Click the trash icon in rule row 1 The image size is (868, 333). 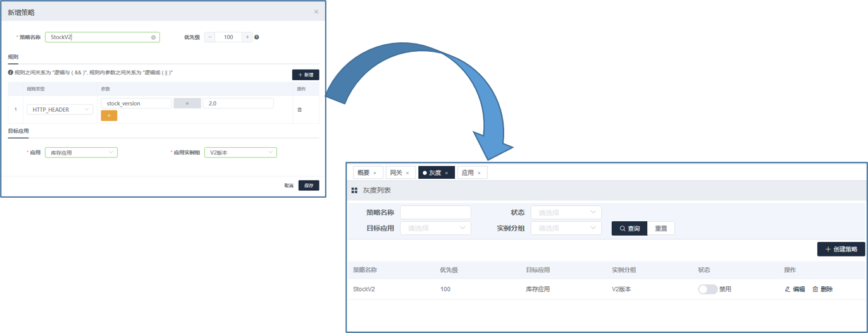coord(299,110)
